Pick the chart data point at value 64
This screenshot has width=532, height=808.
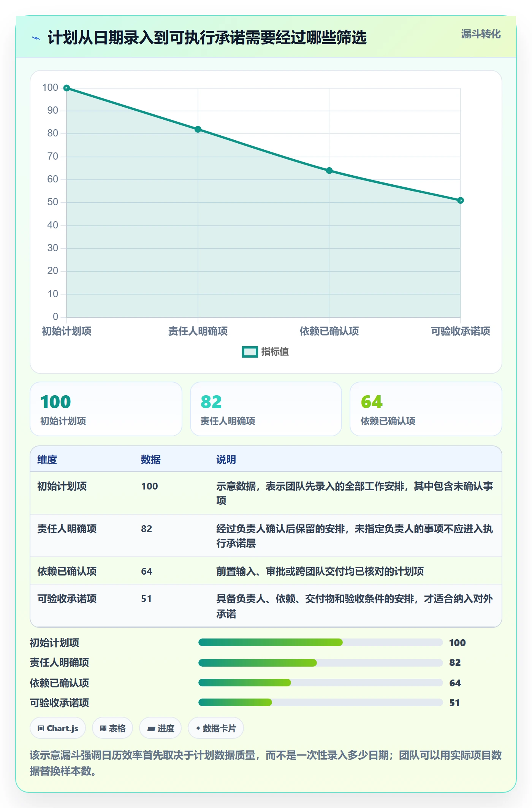[329, 171]
